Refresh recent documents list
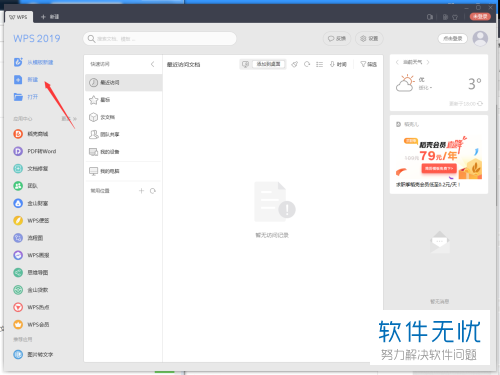 [307, 64]
